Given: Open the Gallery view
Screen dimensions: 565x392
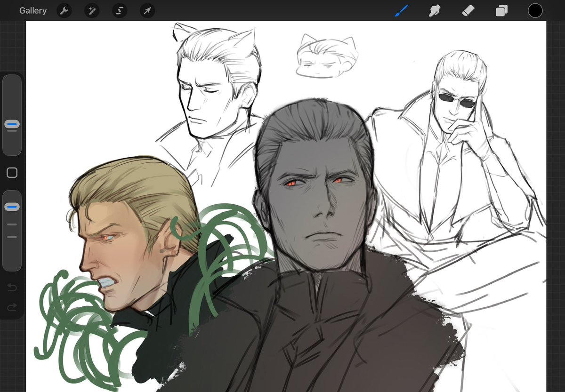Looking at the screenshot, I should [33, 10].
